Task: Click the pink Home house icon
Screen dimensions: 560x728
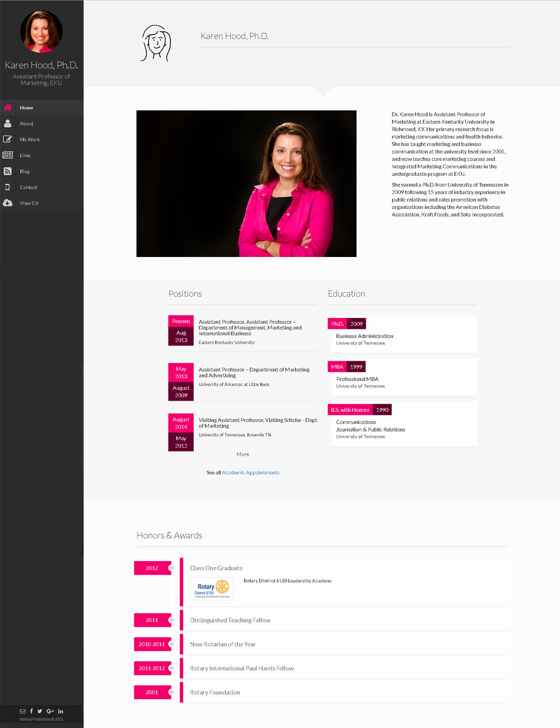Action: 8,108
